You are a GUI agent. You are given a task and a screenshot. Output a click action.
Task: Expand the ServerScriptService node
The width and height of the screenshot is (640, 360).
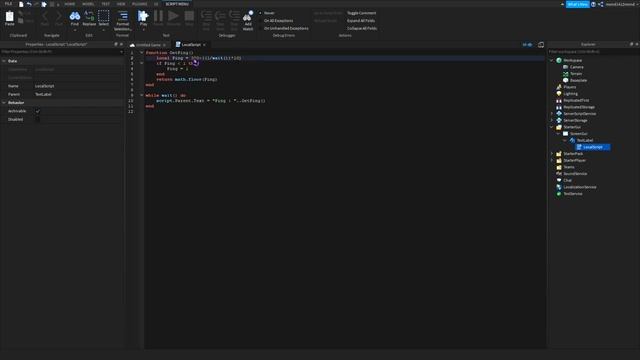point(552,114)
